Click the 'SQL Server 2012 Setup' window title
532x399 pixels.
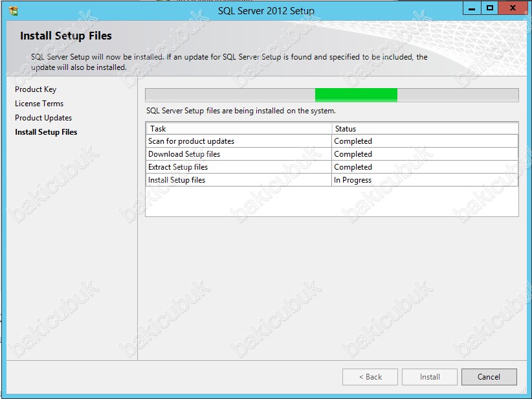pyautogui.click(x=266, y=11)
